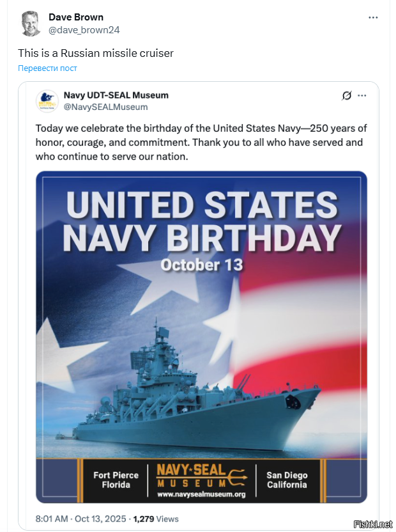Open the @NavySEALMuseum handle

point(105,107)
